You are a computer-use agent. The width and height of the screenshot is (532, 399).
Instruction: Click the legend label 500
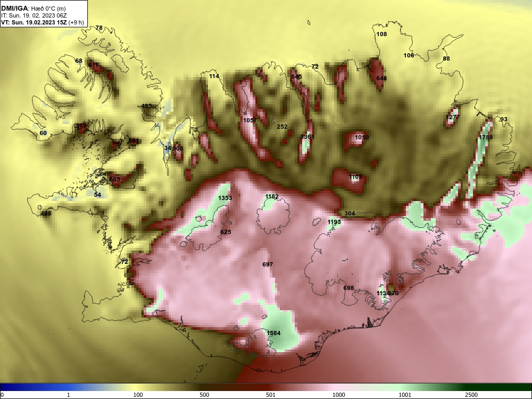tap(204, 395)
